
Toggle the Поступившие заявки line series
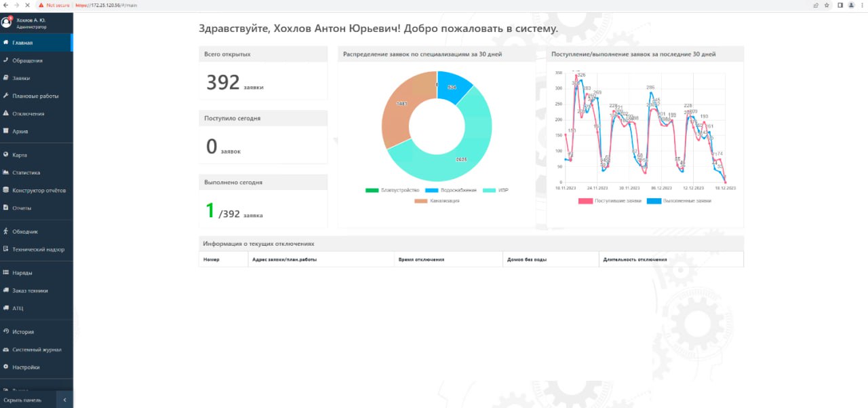608,201
